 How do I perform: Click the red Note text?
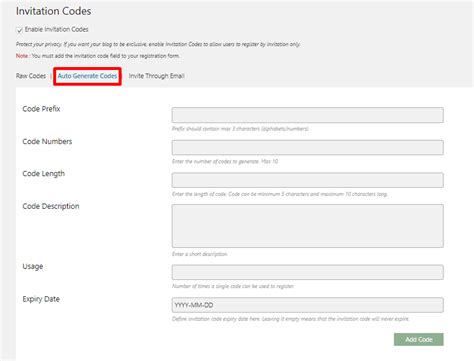22,56
